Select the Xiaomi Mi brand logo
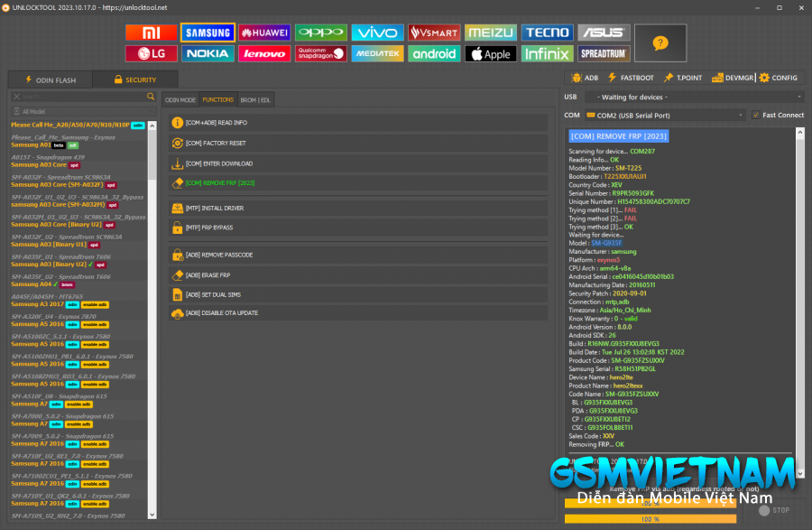Image resolution: width=812 pixels, height=530 pixels. pyautogui.click(x=151, y=33)
